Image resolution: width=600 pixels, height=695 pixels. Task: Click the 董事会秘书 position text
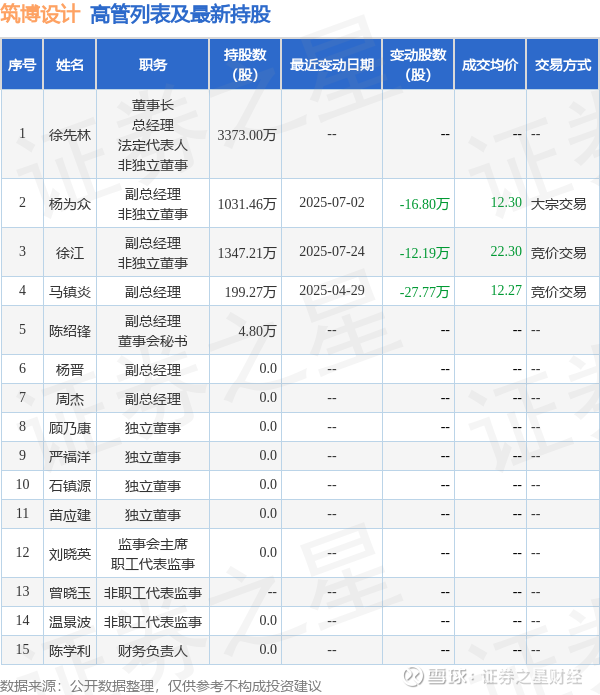pos(153,341)
